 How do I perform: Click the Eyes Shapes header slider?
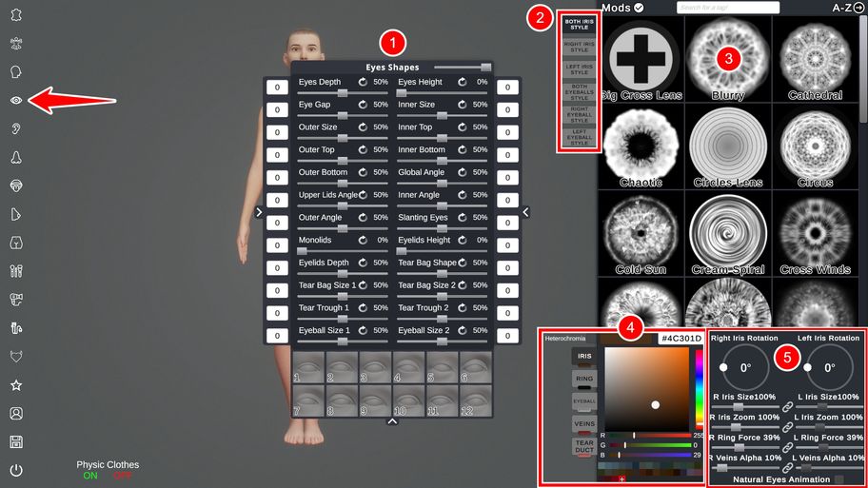click(463, 67)
